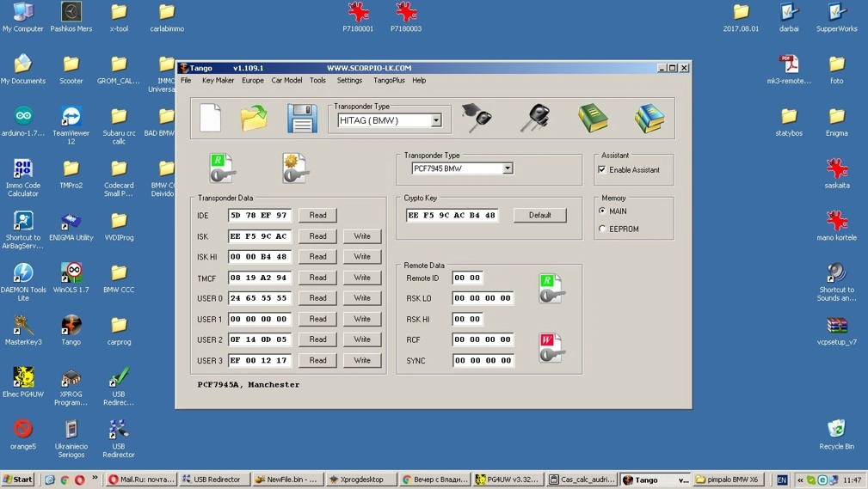Click the EN language indicator in tray
The width and height of the screenshot is (868, 489).
782,480
